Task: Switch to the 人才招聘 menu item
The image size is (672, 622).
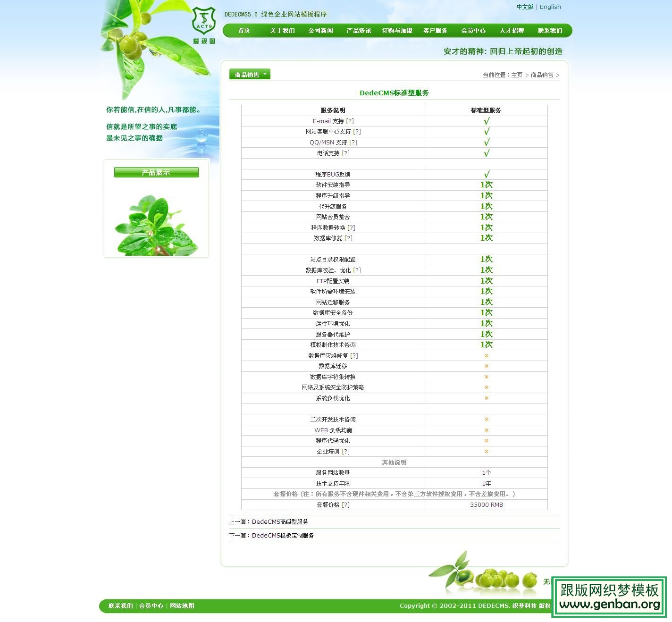Action: tap(511, 30)
